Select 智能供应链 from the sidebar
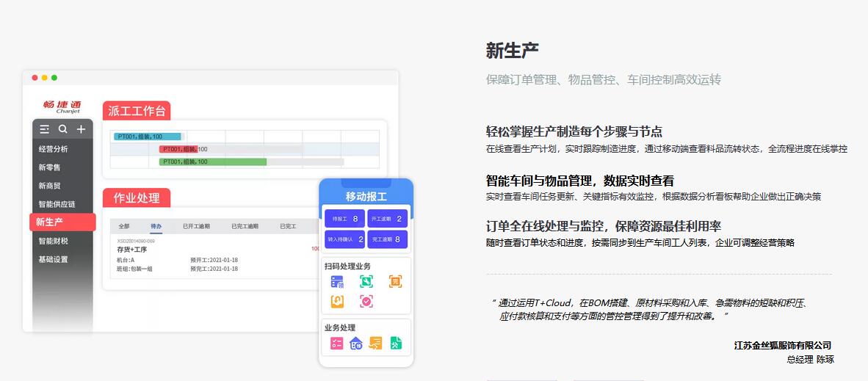The image size is (868, 381). [57, 204]
